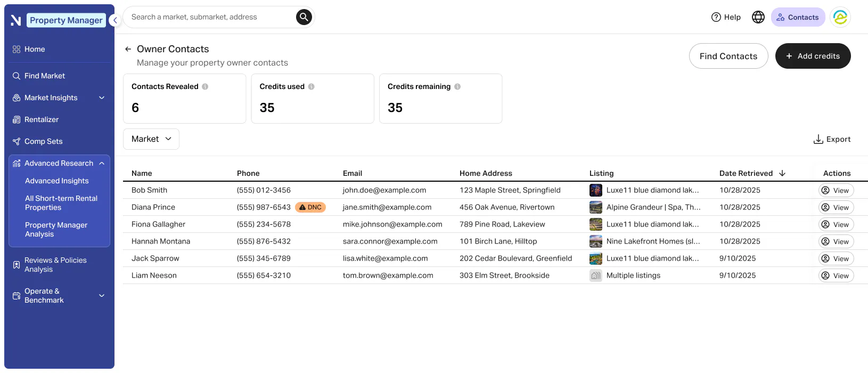868x373 pixels.
Task: View Jack Sparrow's contact details
Action: 836,258
